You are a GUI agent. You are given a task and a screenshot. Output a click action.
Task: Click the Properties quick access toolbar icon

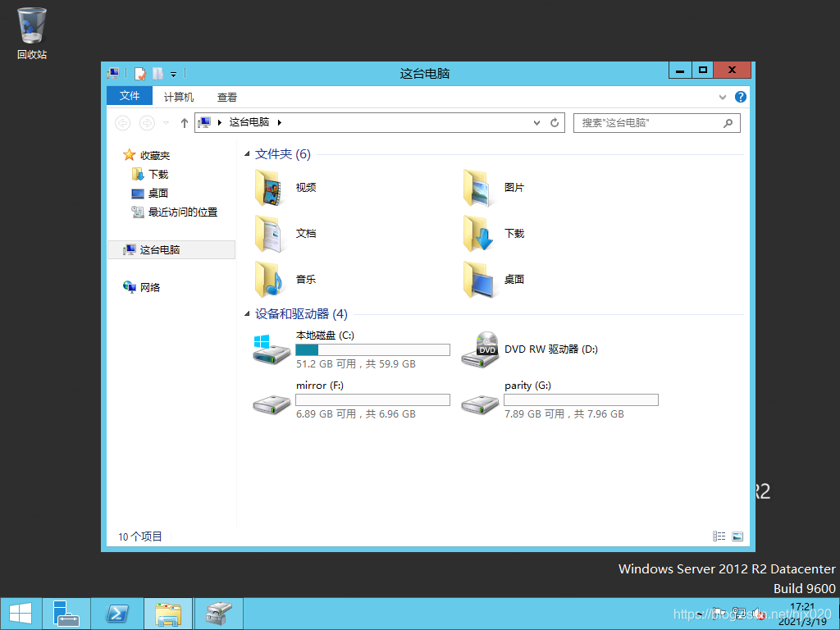139,73
